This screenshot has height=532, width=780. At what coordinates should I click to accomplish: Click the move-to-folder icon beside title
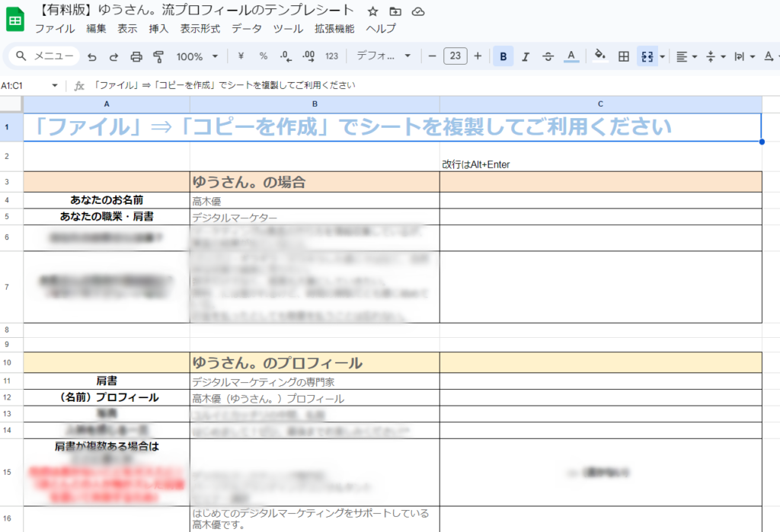click(x=395, y=11)
